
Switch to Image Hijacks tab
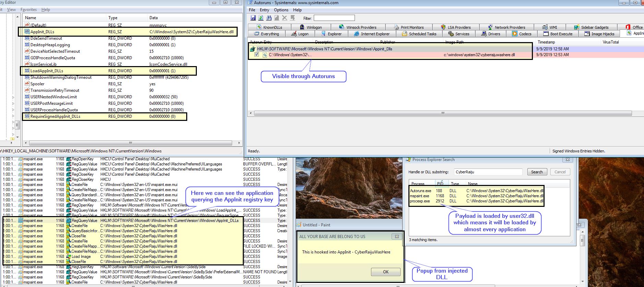[x=599, y=34]
